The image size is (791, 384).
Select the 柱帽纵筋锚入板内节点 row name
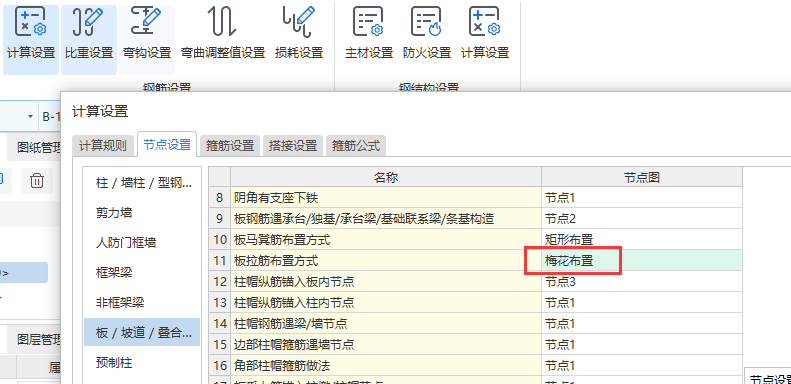pos(386,281)
